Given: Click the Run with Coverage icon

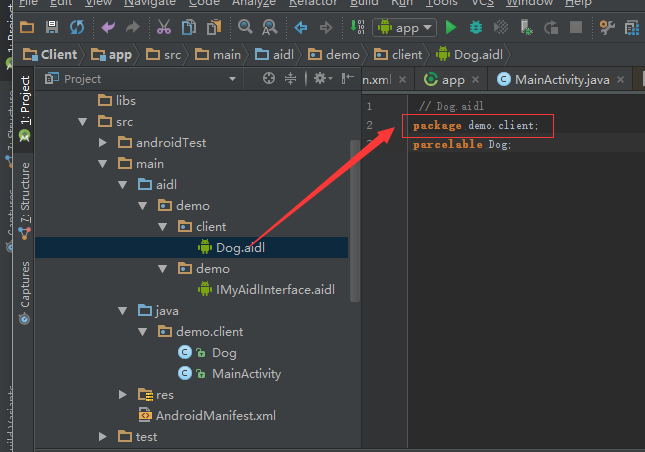Looking at the screenshot, I should 501,28.
